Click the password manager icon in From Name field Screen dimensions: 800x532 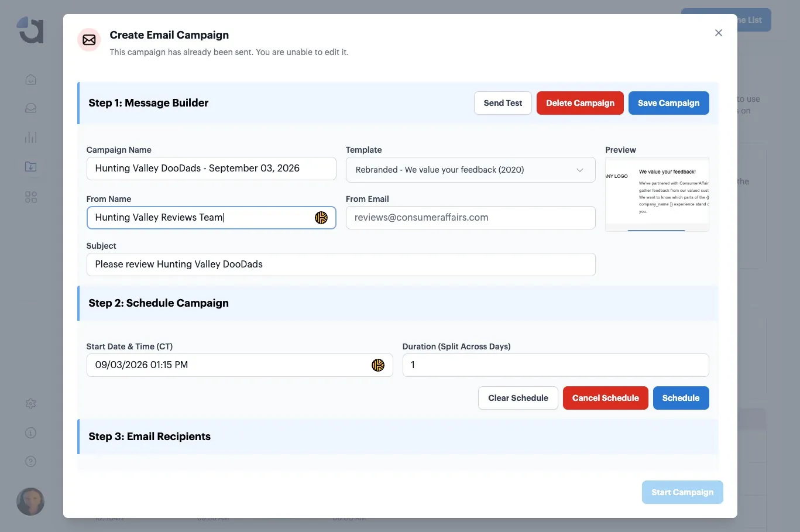point(321,218)
